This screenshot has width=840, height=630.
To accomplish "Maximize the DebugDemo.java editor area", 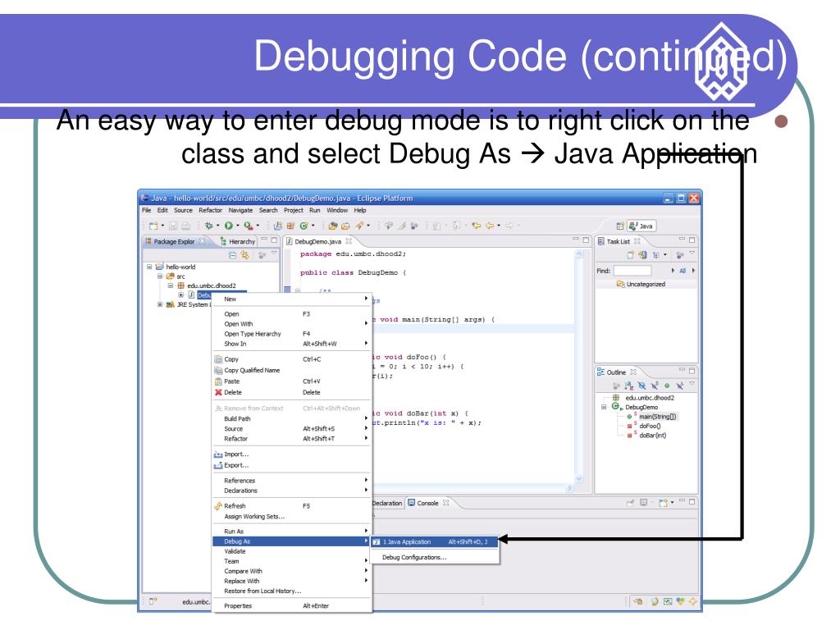I will (x=586, y=240).
